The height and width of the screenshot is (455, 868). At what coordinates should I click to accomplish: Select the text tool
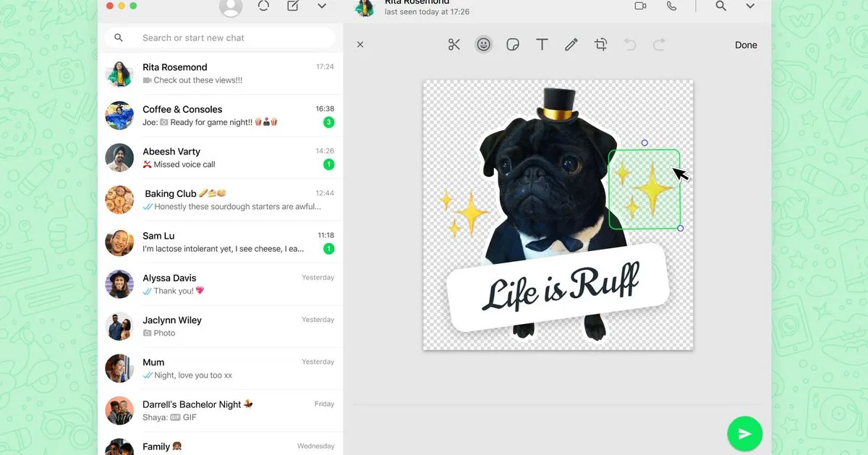coord(542,45)
